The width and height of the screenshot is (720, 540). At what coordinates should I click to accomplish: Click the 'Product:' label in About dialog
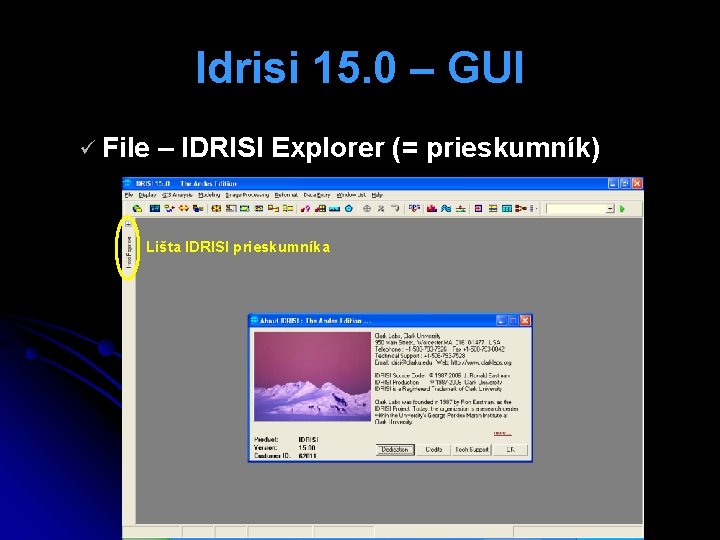point(266,439)
